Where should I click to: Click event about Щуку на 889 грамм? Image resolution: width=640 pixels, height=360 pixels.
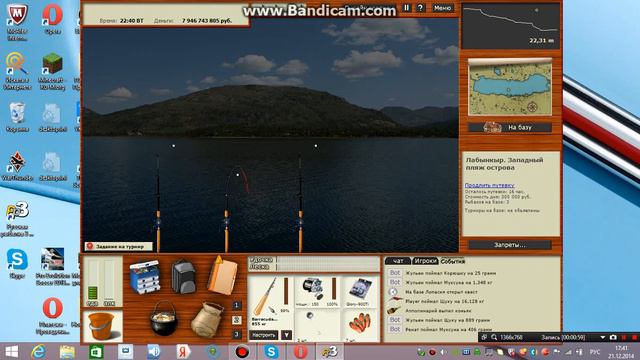pyautogui.click(x=440, y=320)
